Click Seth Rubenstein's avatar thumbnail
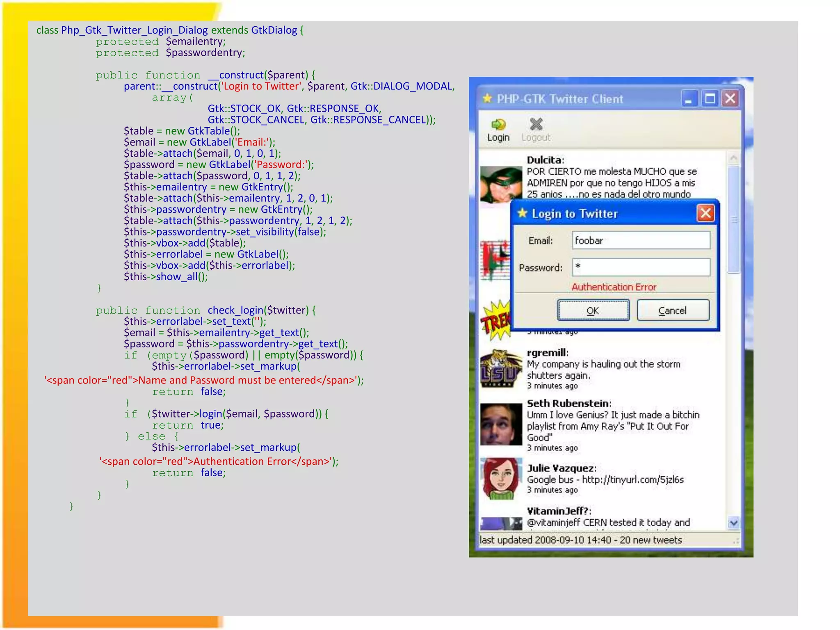 pos(501,424)
